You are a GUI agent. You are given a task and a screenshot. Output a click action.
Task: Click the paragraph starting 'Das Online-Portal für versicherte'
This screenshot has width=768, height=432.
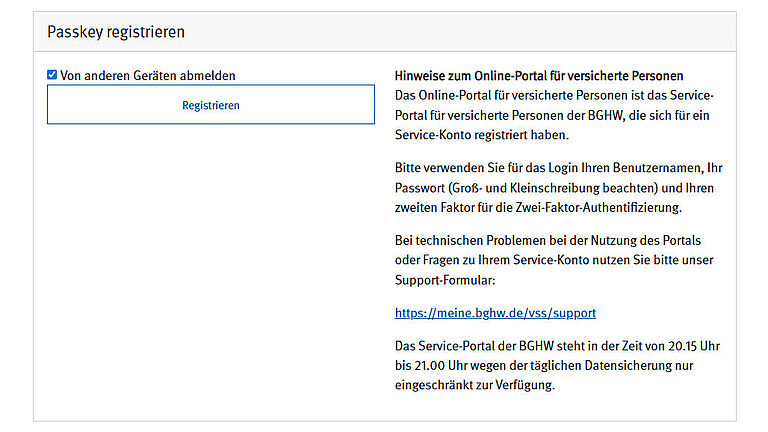pos(555,115)
